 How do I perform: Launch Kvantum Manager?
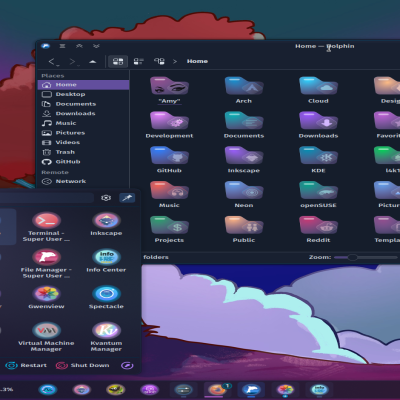tap(106, 337)
